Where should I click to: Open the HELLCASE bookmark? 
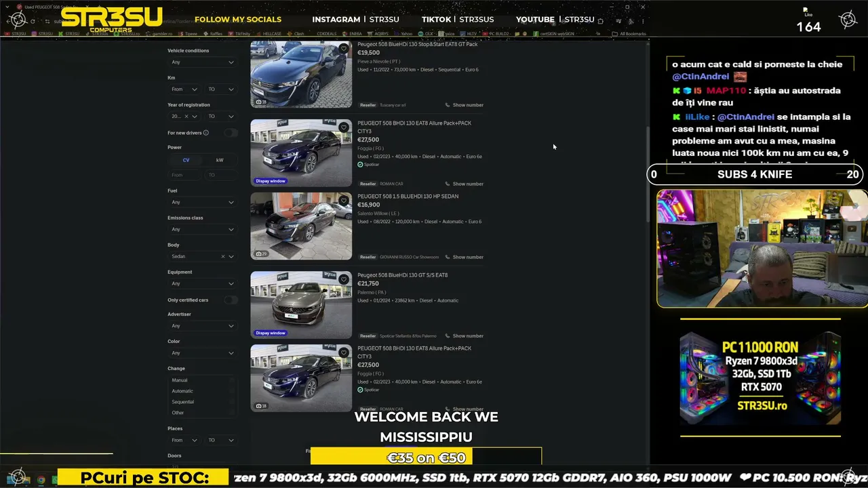tap(269, 34)
